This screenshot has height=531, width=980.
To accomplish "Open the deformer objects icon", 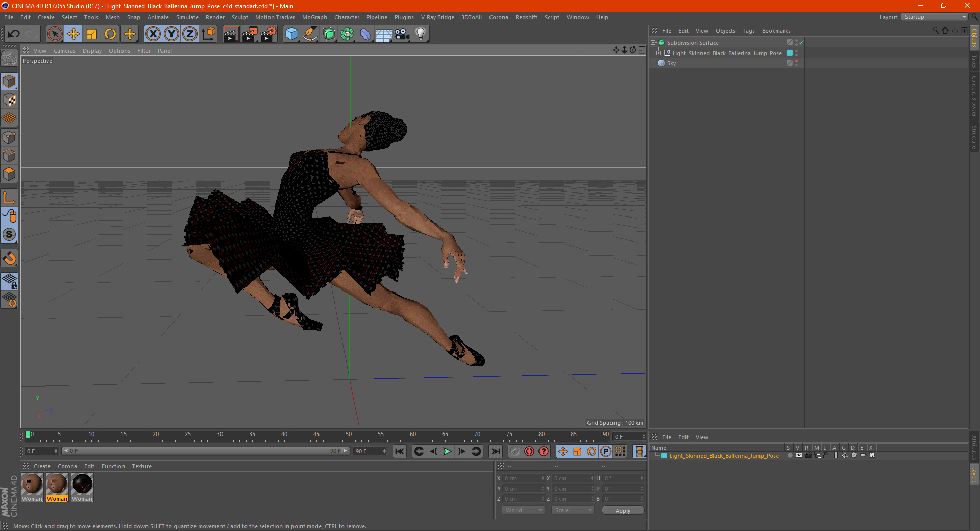I will point(365,34).
